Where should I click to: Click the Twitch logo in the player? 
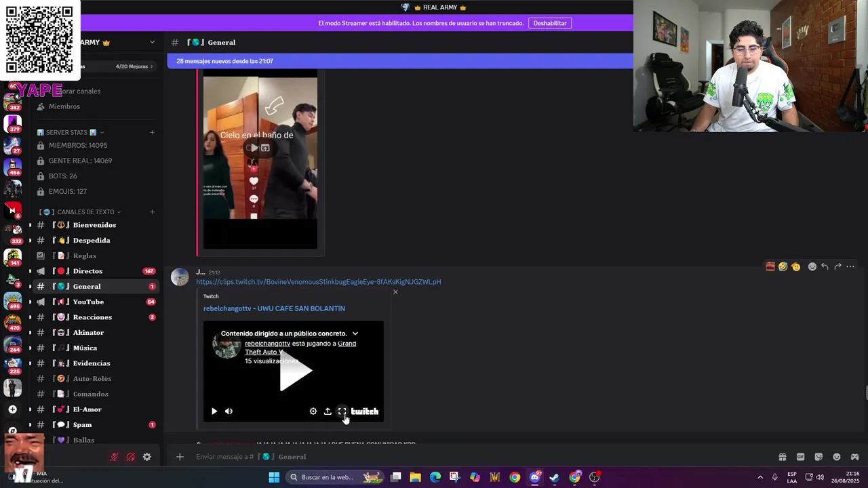(x=365, y=411)
